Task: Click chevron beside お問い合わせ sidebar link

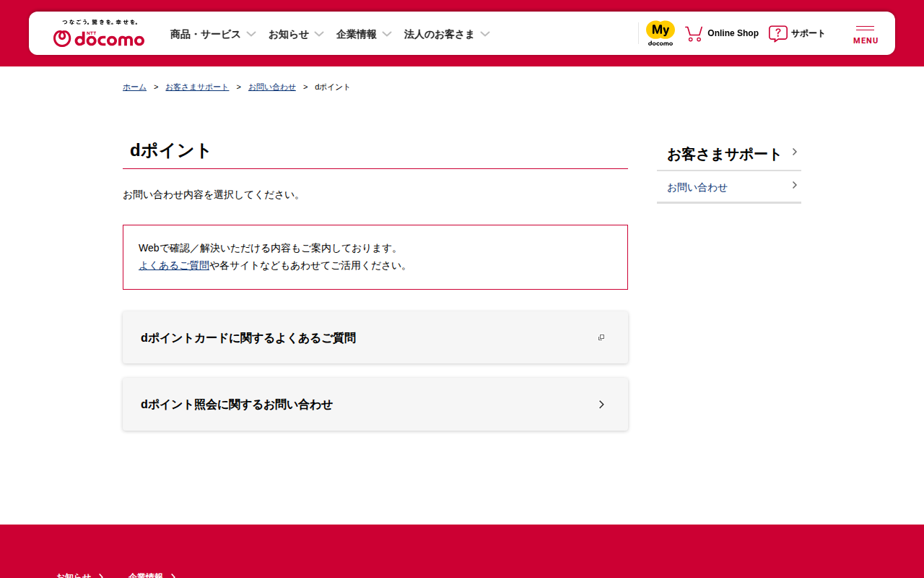Action: click(x=794, y=185)
